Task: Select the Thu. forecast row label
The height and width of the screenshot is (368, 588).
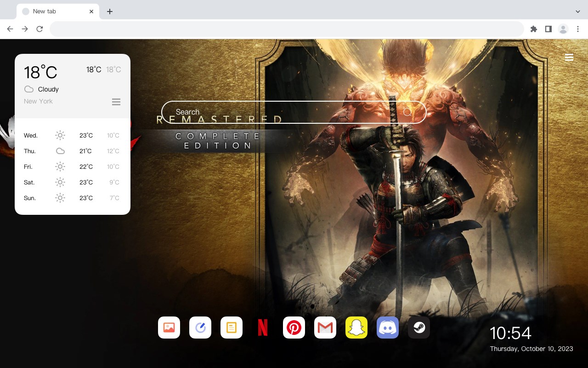Action: point(30,151)
